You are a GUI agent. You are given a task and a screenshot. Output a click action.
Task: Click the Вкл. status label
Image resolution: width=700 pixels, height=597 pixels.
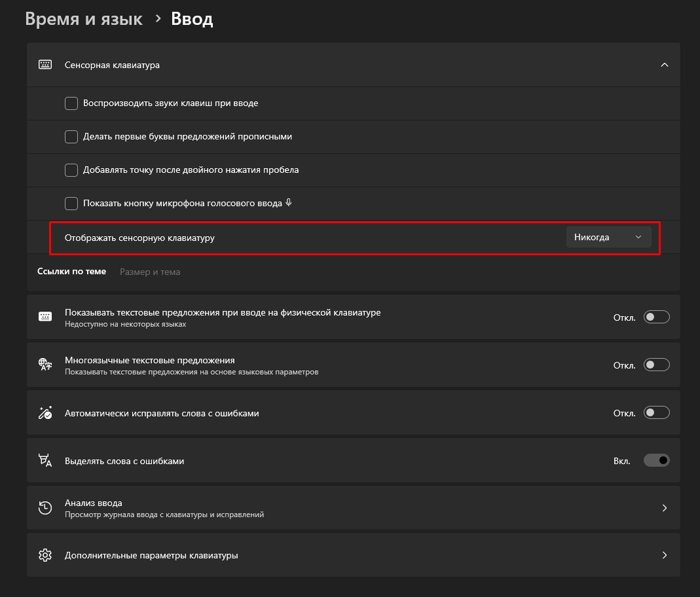tap(622, 461)
